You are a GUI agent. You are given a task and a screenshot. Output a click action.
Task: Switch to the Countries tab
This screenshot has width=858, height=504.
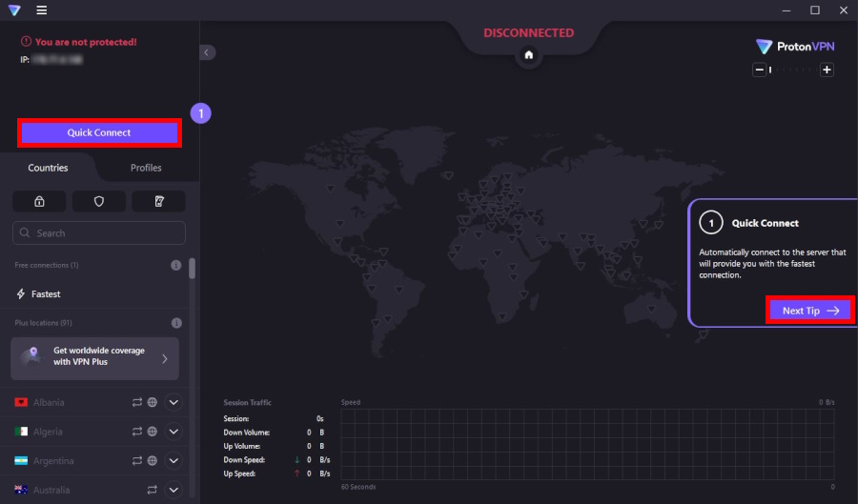[x=49, y=168]
